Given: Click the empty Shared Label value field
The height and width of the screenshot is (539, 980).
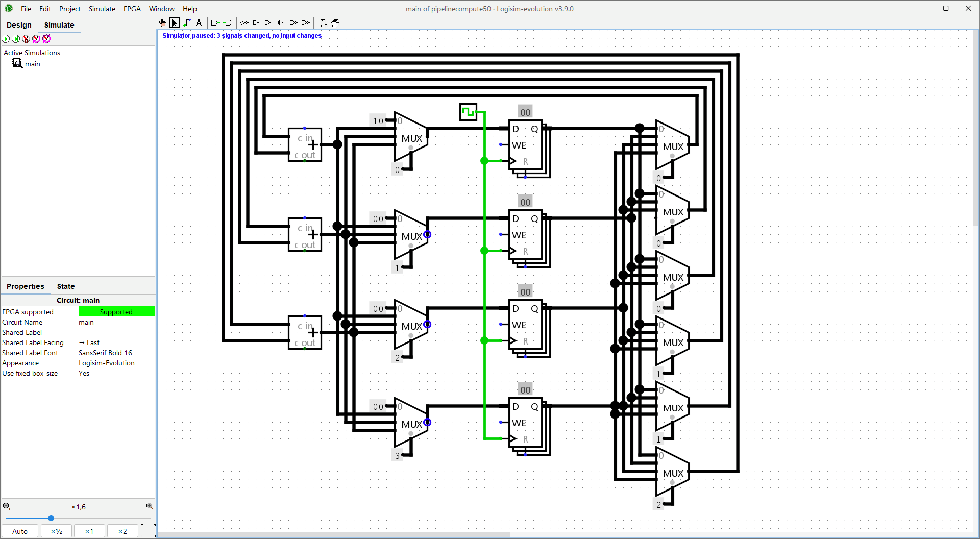Looking at the screenshot, I should [x=116, y=332].
